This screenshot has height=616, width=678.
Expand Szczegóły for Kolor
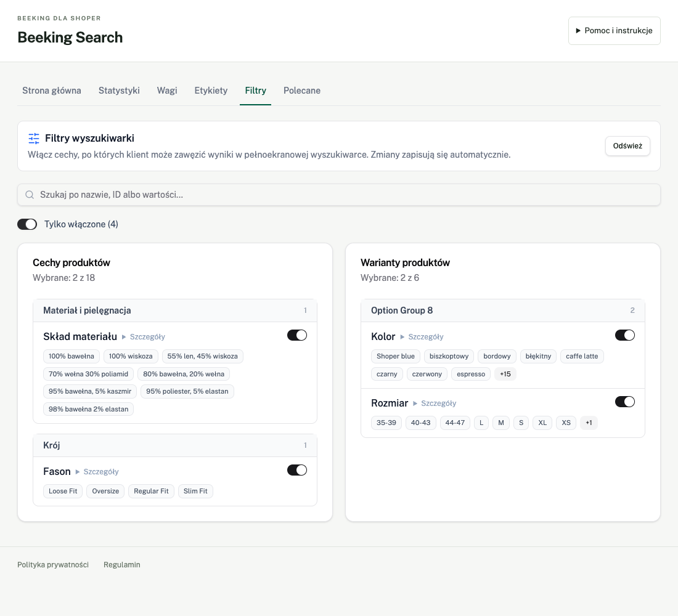point(422,337)
